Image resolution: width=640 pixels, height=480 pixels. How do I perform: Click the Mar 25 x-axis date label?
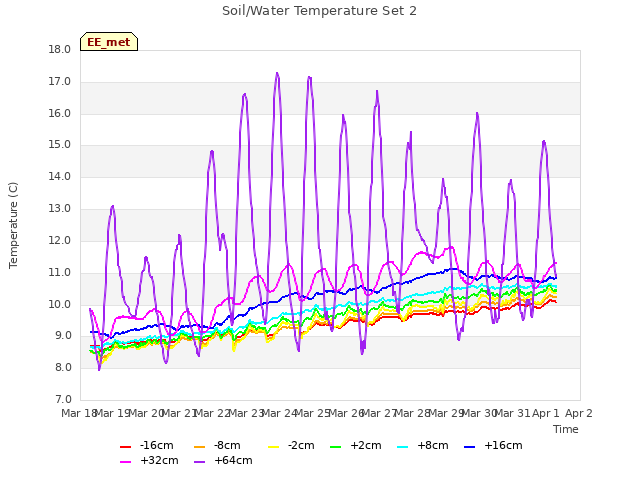(312, 413)
